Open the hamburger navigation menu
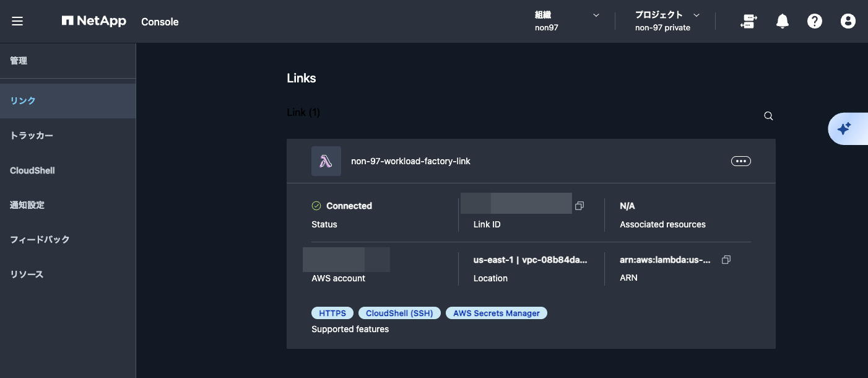This screenshot has width=868, height=378. click(17, 21)
